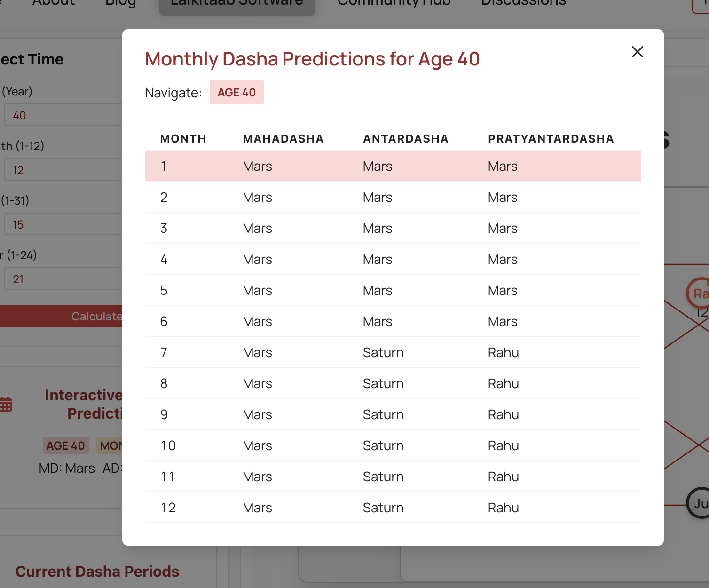This screenshot has width=709, height=588.
Task: Open the About page in navigation
Action: 54,3
